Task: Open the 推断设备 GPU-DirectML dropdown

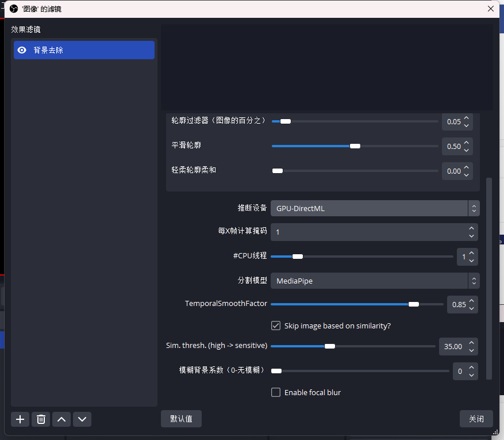Action: [375, 208]
